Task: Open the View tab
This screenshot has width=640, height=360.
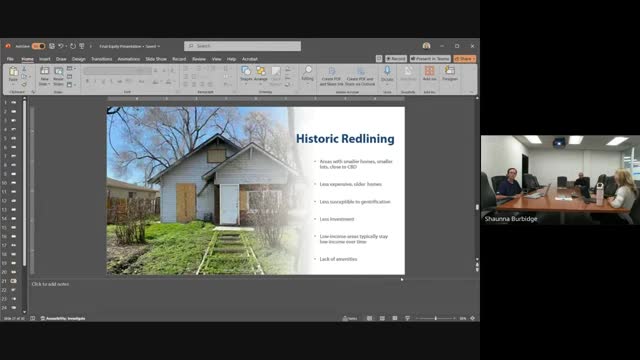Action: 216,59
